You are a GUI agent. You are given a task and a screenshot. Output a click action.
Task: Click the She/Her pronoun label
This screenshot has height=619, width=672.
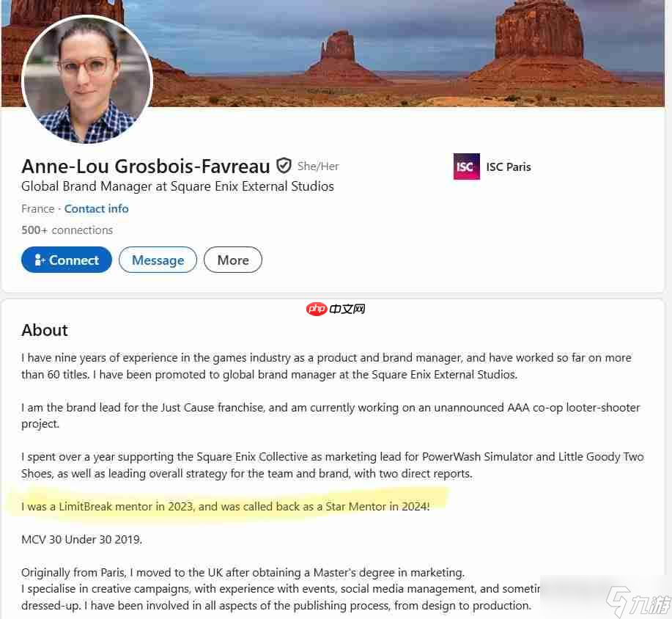[318, 166]
